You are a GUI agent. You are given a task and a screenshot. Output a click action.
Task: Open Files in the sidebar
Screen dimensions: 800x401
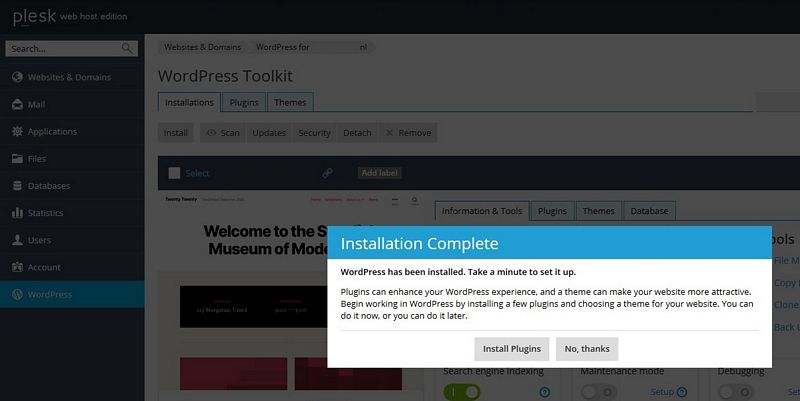72,159
